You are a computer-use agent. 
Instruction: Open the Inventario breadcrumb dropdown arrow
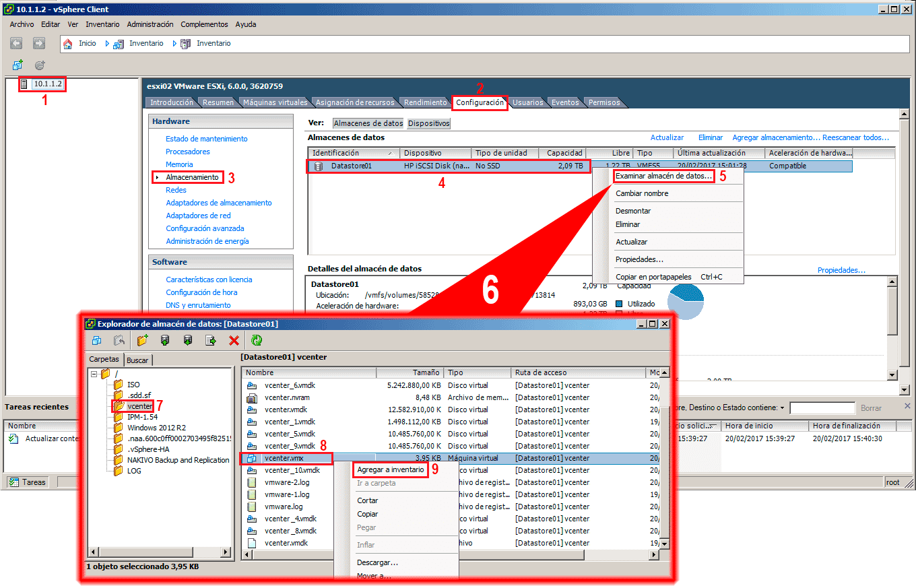174,43
